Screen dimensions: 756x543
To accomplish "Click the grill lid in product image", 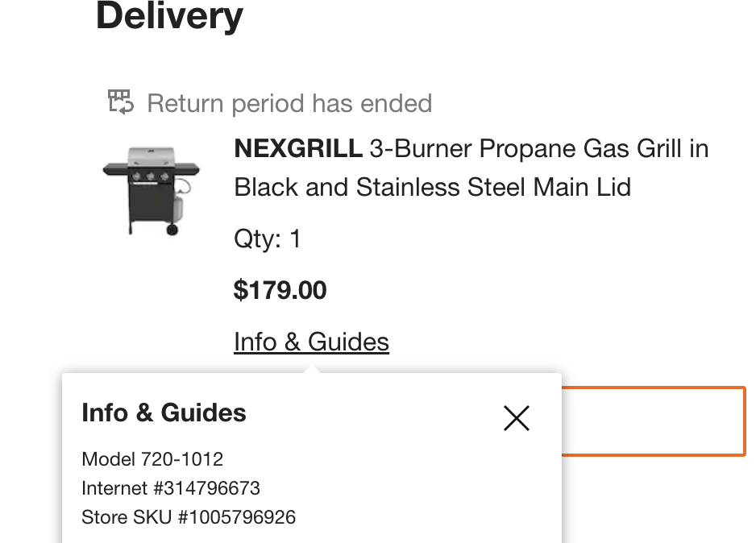I will point(149,156).
